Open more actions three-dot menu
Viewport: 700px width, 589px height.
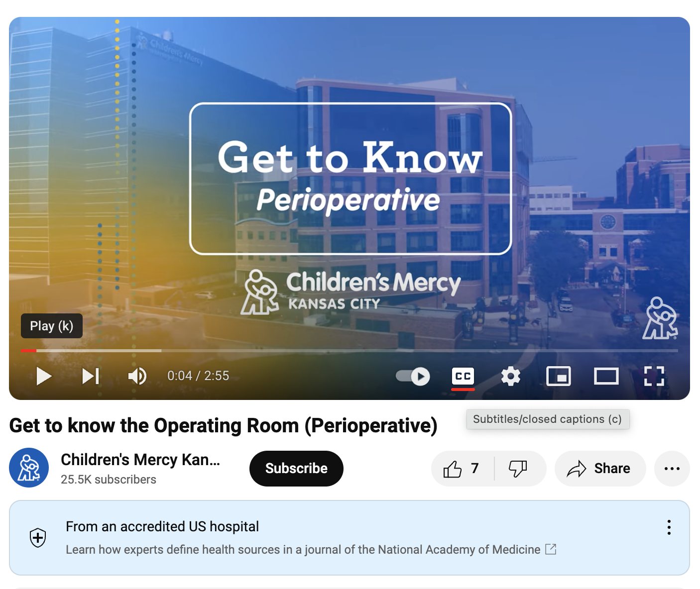point(672,469)
